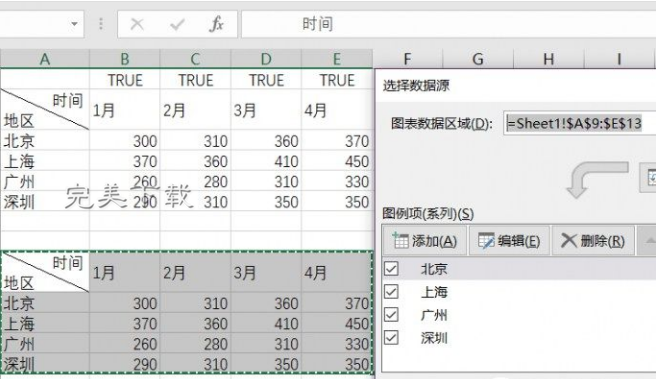Uncheck the 深圳 series checkbox

pyautogui.click(x=391, y=338)
